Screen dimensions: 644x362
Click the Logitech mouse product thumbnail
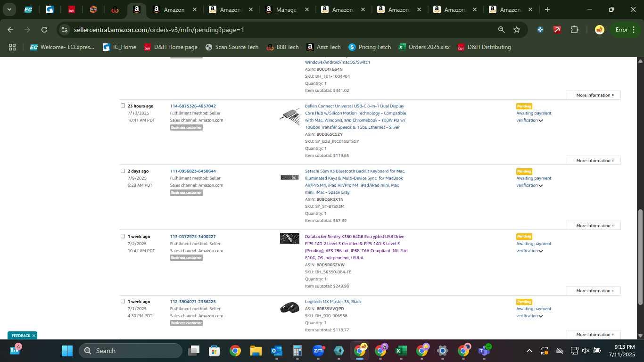289,308
